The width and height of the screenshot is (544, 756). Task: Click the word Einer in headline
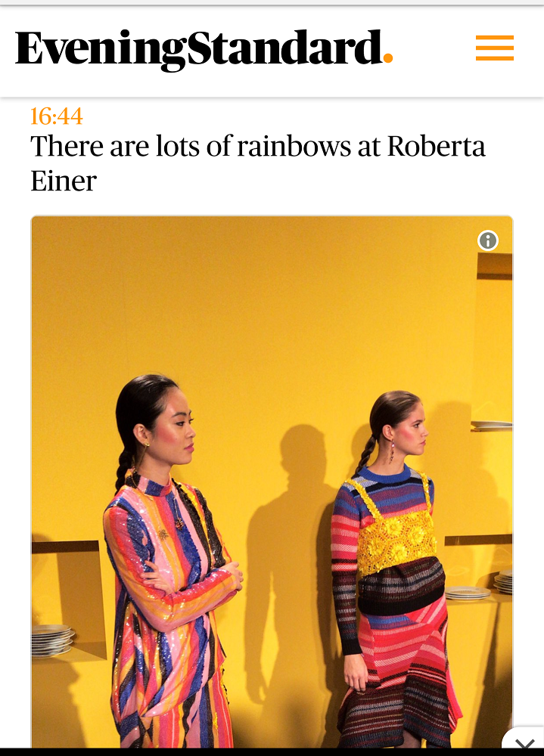(x=64, y=181)
